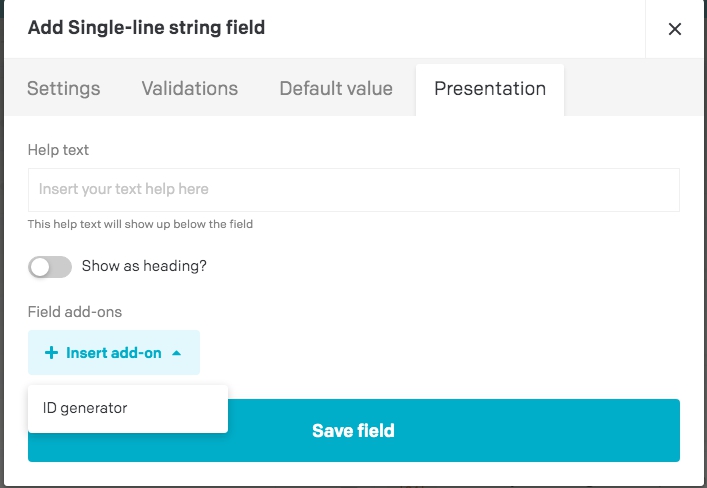This screenshot has width=707, height=488.
Task: Select the Presentation tab
Action: [490, 88]
